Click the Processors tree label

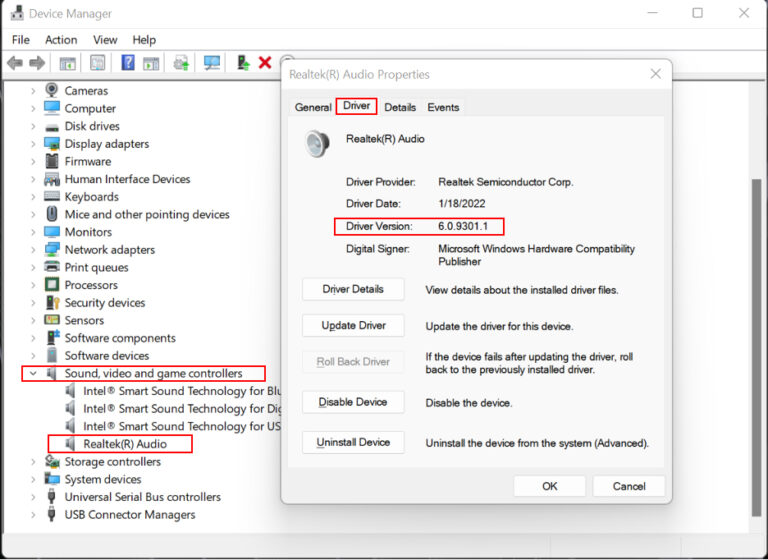[91, 285]
